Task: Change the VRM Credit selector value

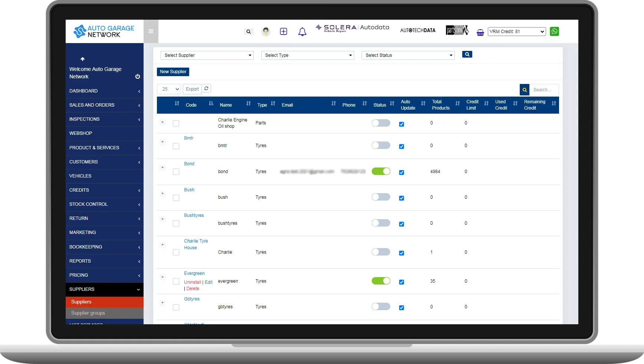Action: tap(516, 31)
